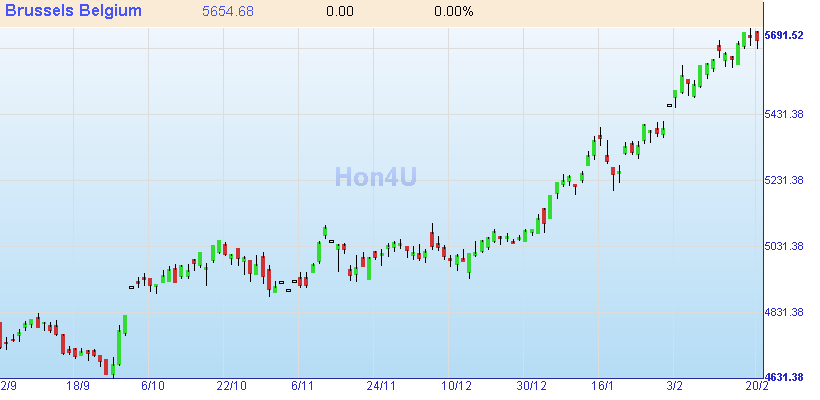This screenshot has width=820, height=400.
Task: Select the 22/10 date marker
Action: tap(231, 386)
